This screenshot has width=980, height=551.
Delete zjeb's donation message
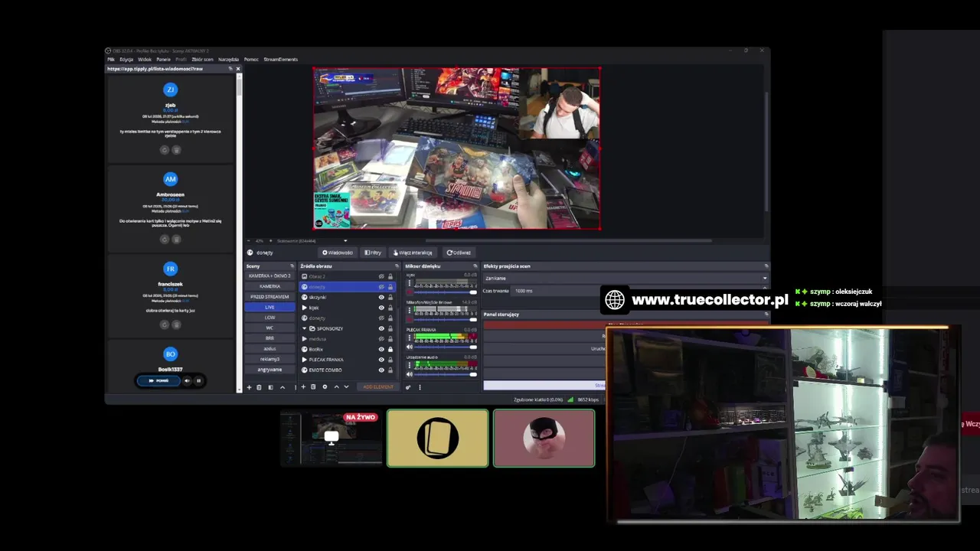tap(176, 150)
